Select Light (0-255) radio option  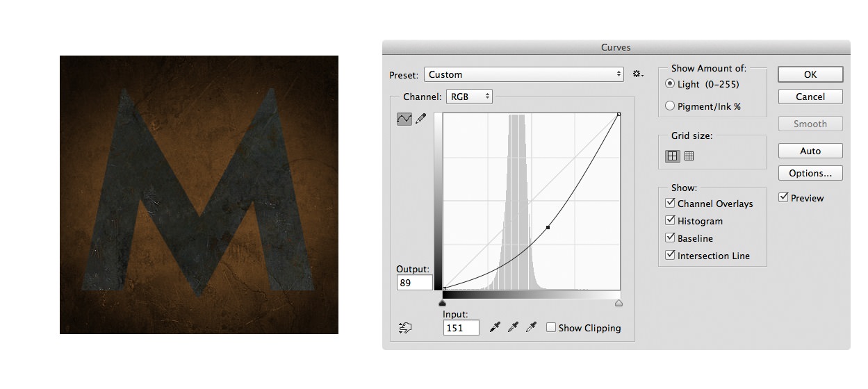(670, 84)
